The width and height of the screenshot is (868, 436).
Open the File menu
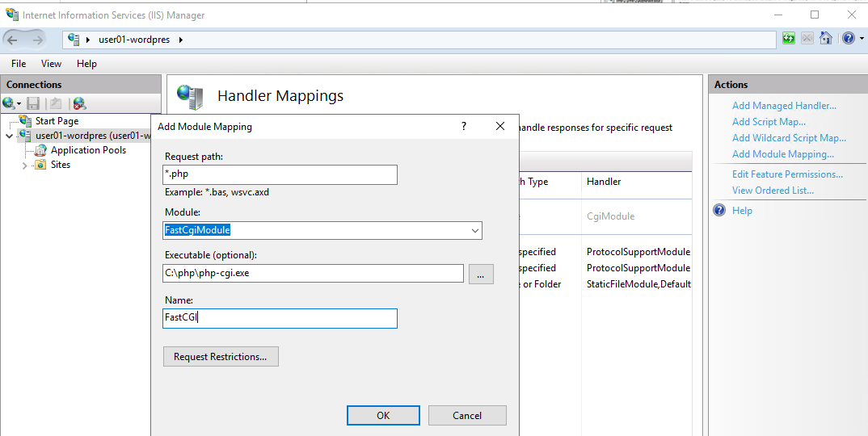tap(19, 64)
